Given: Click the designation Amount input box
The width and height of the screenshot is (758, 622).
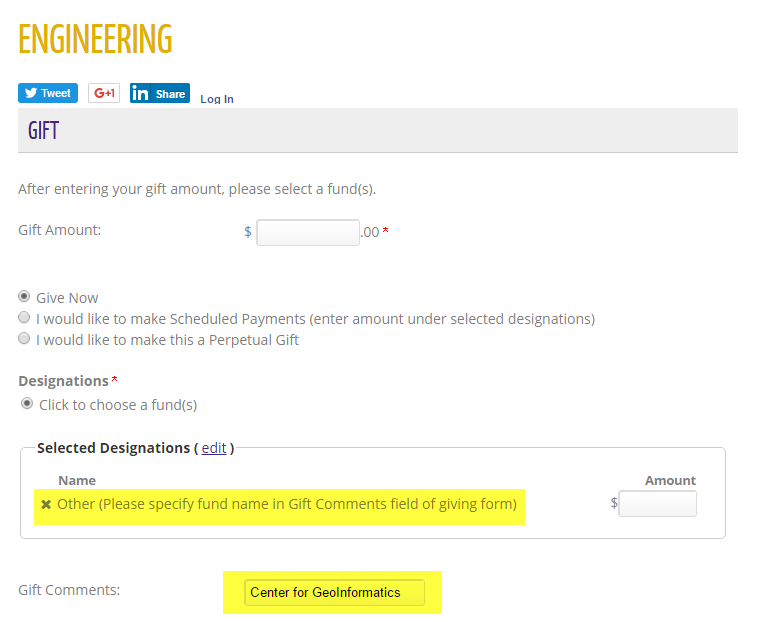Looking at the screenshot, I should [x=657, y=504].
